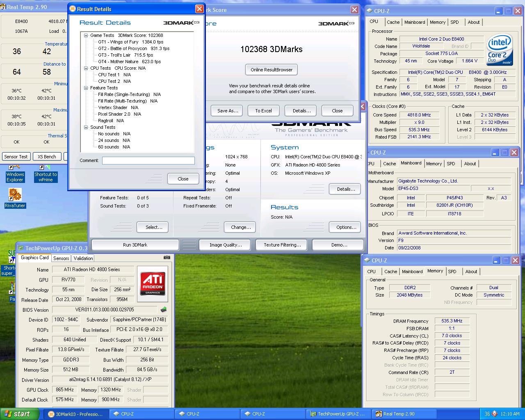Click the 102368 3DMarks score text

272,49
